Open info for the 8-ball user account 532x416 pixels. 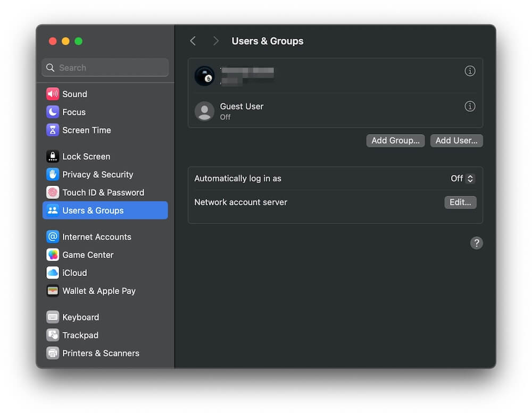pyautogui.click(x=470, y=71)
